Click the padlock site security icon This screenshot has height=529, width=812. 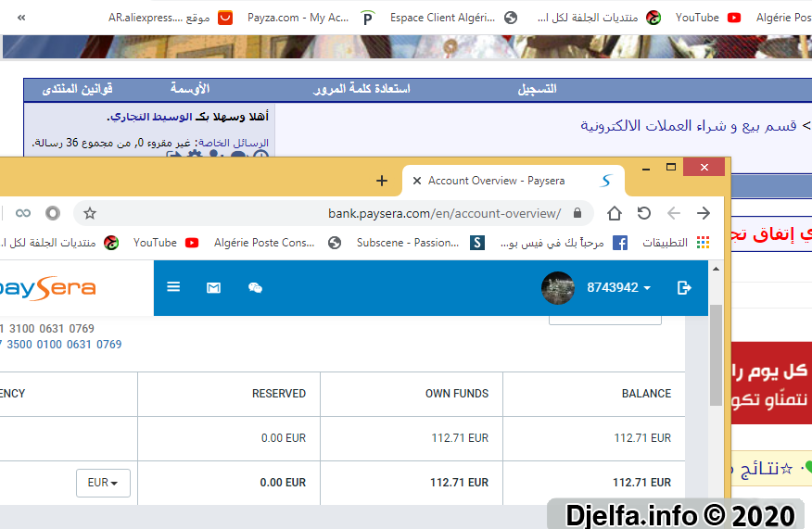pyautogui.click(x=577, y=213)
